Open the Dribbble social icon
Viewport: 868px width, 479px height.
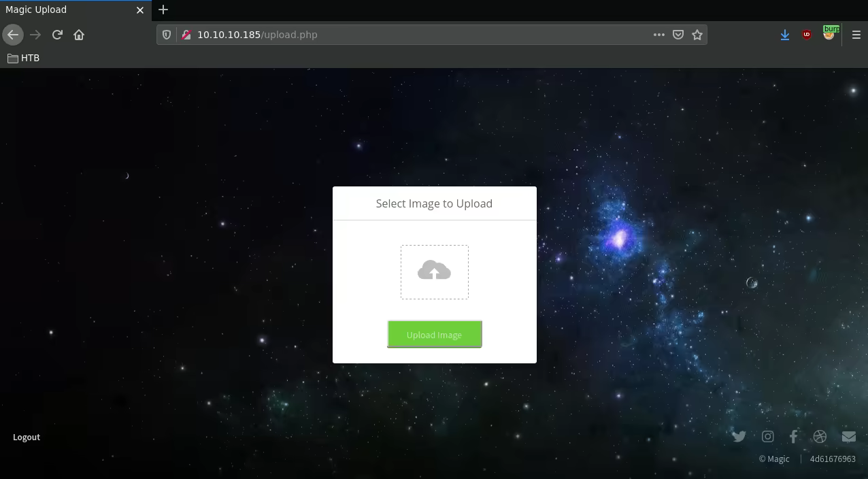pyautogui.click(x=820, y=436)
